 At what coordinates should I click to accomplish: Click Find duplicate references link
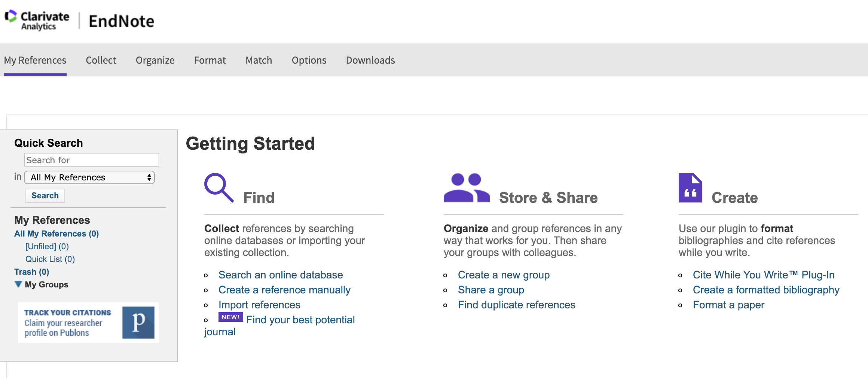pyautogui.click(x=517, y=305)
